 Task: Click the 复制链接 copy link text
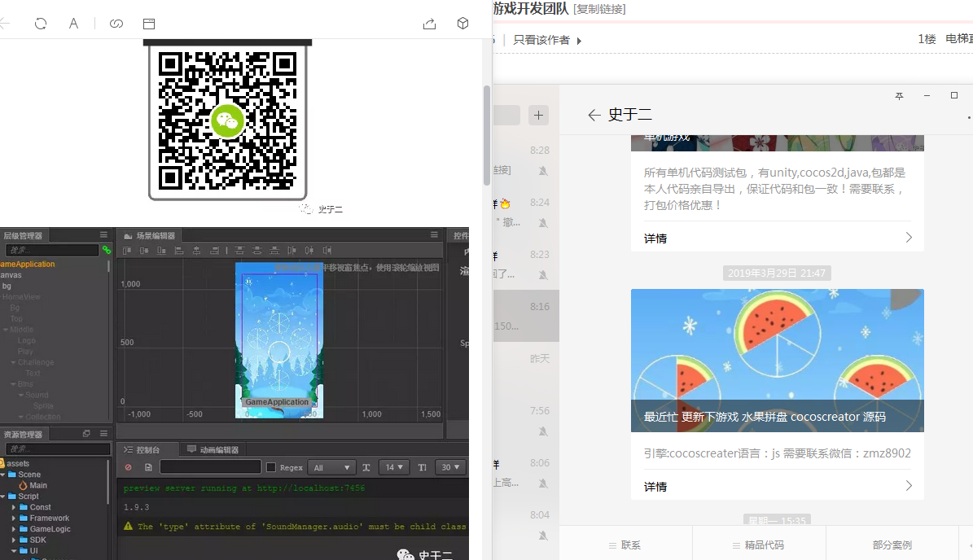click(599, 9)
